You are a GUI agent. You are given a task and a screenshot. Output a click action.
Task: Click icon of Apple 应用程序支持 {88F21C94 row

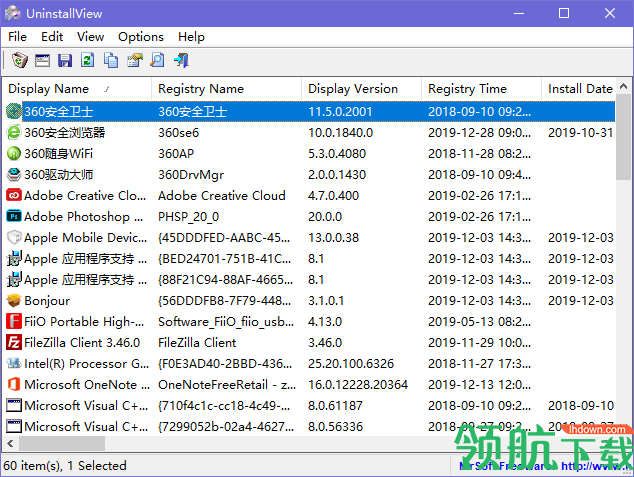[14, 279]
